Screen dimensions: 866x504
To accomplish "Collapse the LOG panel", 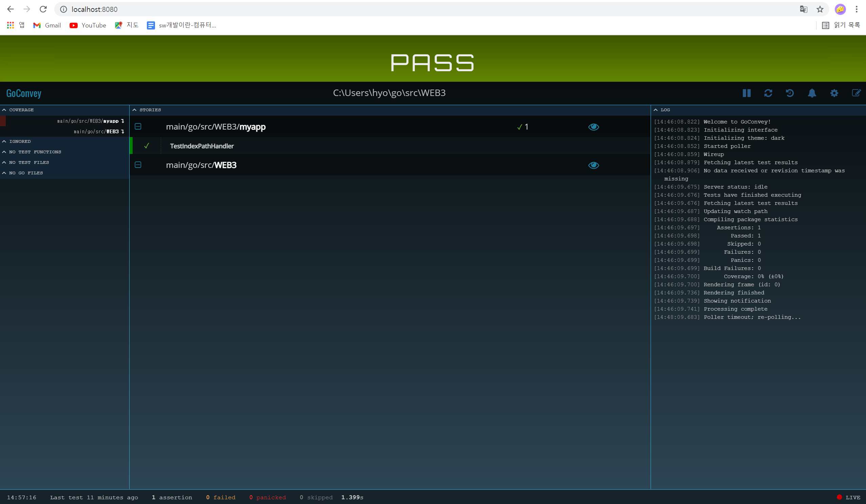I will coord(661,110).
